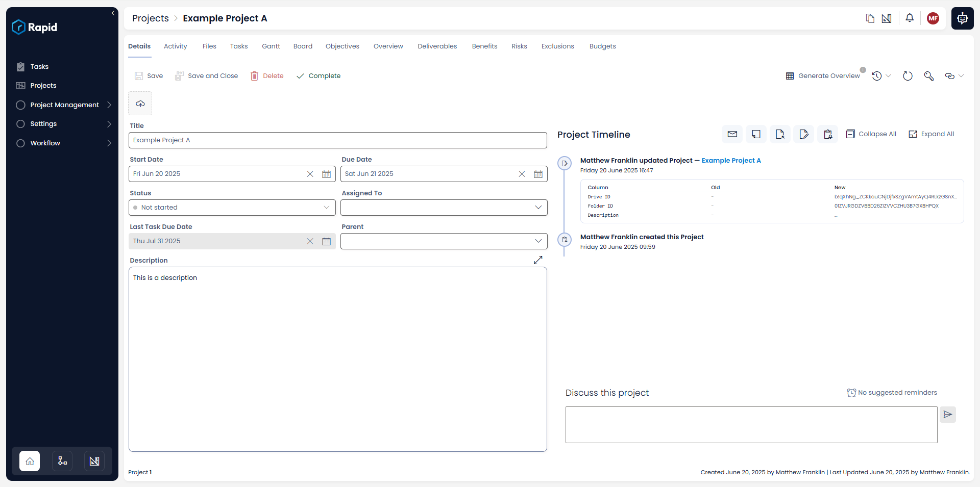Viewport: 980px width, 487px height.
Task: Click the clipboard icon in the Project Timeline toolbar
Action: coord(827,134)
